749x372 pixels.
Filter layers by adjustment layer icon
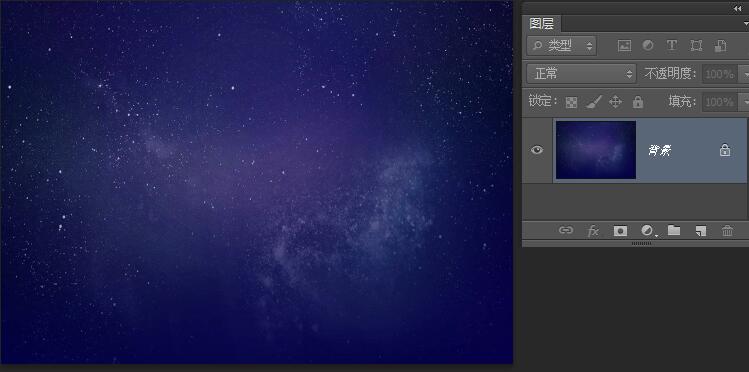click(x=648, y=45)
